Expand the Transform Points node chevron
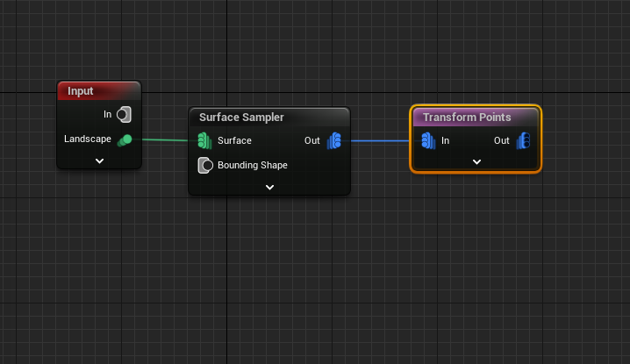The height and width of the screenshot is (364, 630). point(476,161)
